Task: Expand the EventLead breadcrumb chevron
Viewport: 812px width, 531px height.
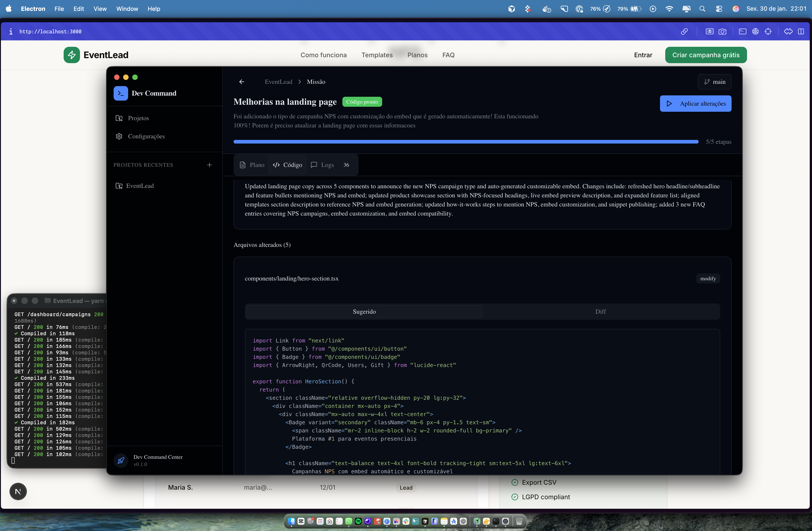Action: coord(299,82)
